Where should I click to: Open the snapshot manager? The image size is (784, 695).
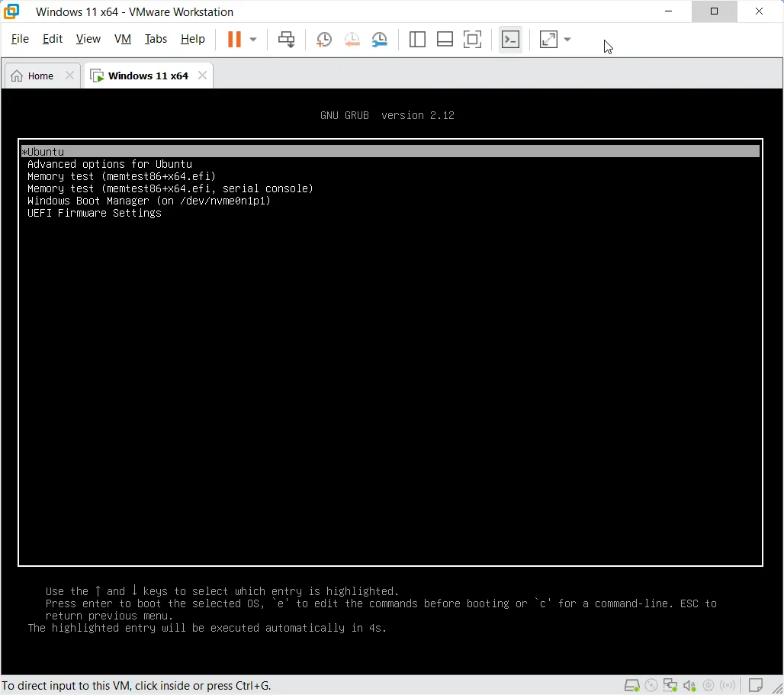380,40
